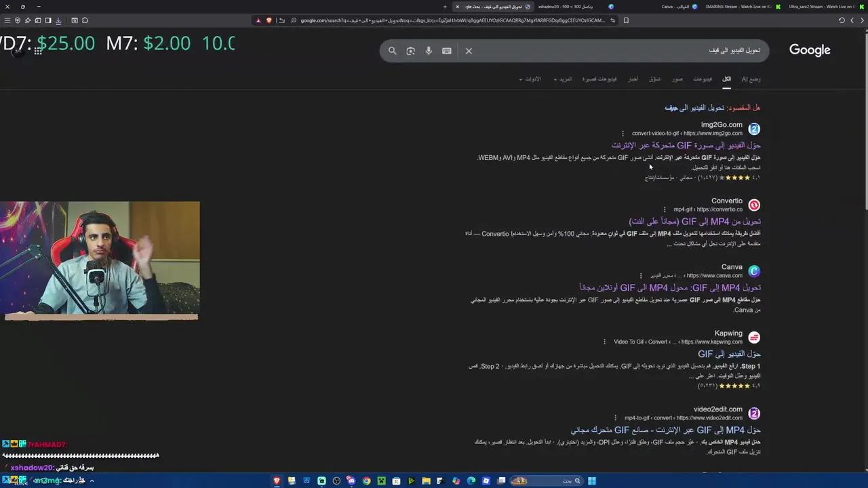Click the browser address bar URL
This screenshot has height=488, width=868.
click(x=452, y=20)
